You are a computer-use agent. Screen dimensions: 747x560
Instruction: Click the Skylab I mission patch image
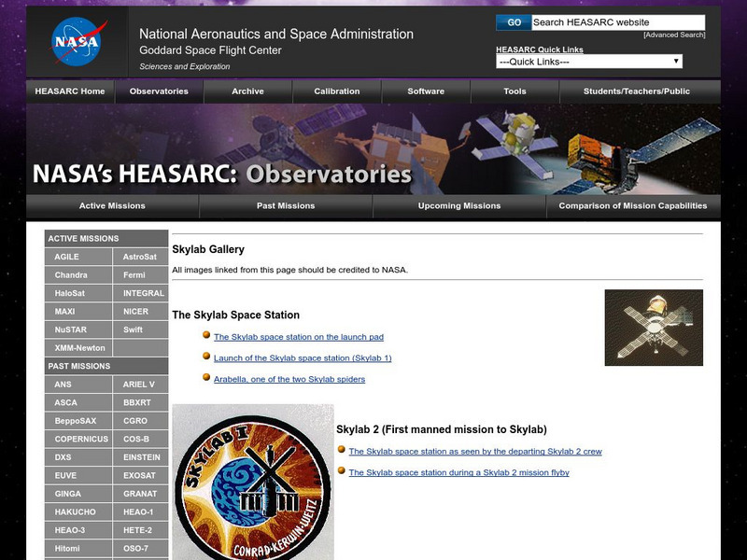pos(253,482)
